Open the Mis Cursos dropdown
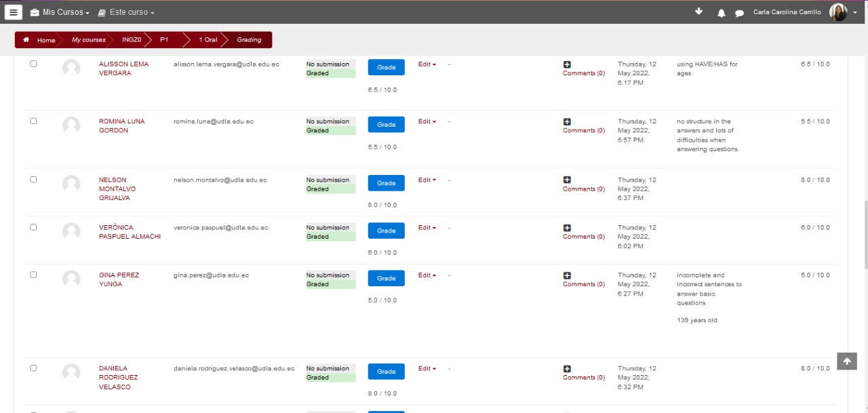This screenshot has height=413, width=868. tap(60, 12)
